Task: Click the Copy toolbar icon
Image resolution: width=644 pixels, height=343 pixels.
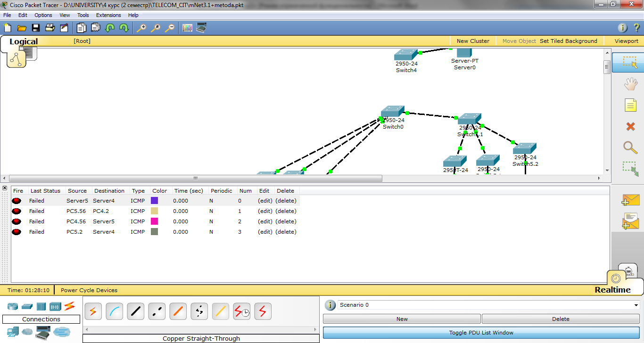Action: pos(82,28)
